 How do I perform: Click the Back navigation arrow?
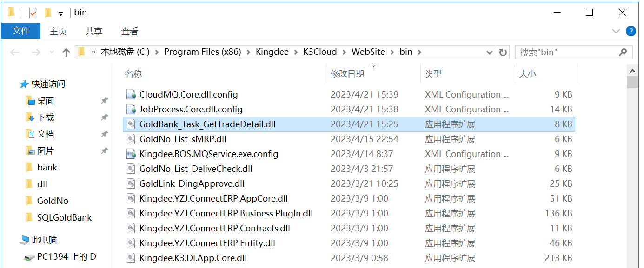coord(14,52)
